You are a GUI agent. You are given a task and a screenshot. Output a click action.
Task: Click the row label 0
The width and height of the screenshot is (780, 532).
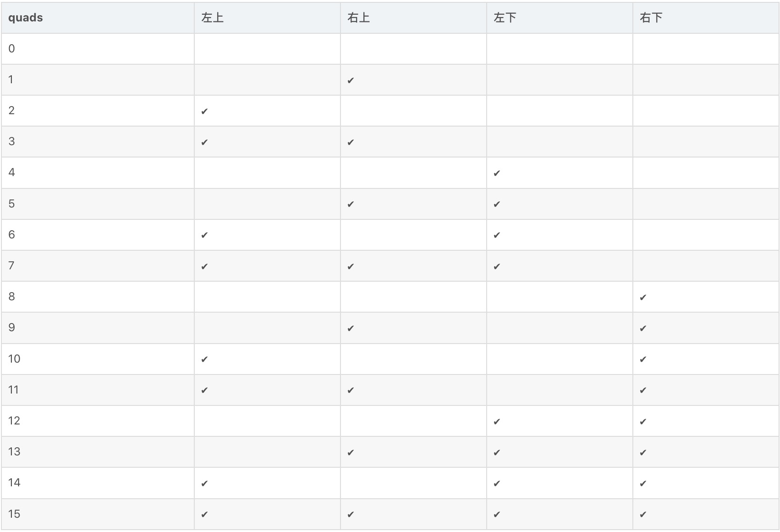coord(12,49)
